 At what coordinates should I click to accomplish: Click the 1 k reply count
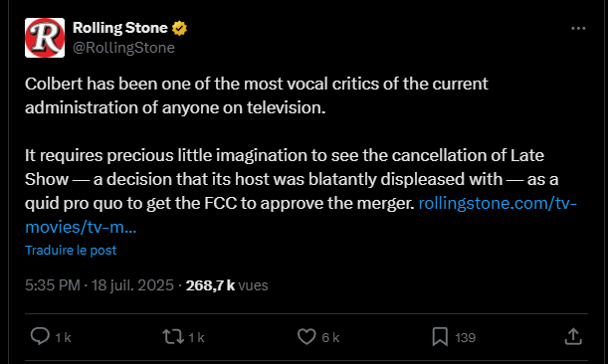[x=63, y=337]
